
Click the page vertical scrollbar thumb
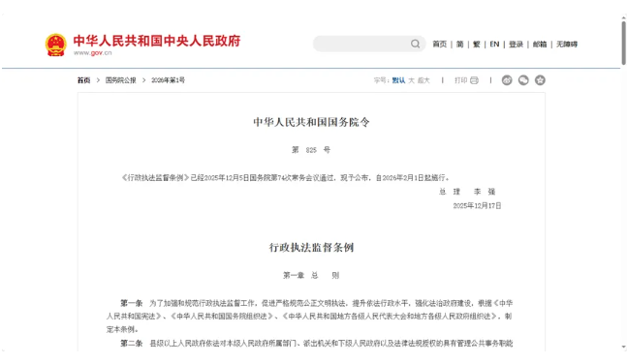click(x=623, y=43)
